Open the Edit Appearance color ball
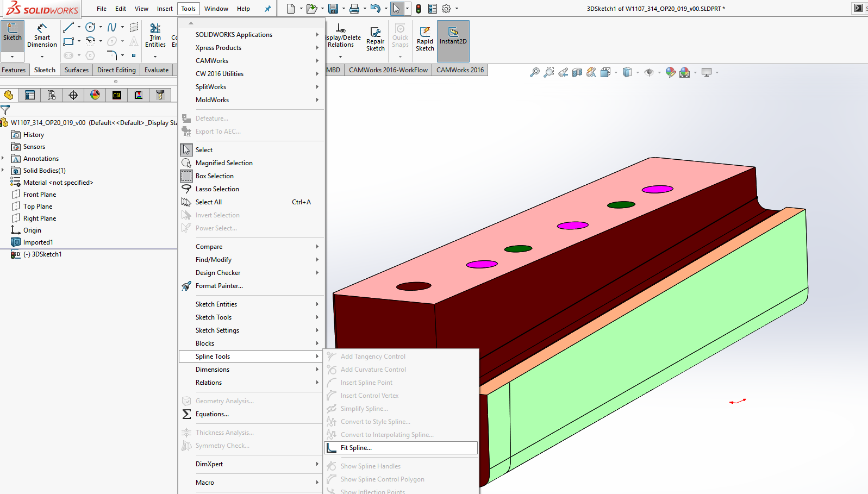The height and width of the screenshot is (494, 868). [x=671, y=72]
